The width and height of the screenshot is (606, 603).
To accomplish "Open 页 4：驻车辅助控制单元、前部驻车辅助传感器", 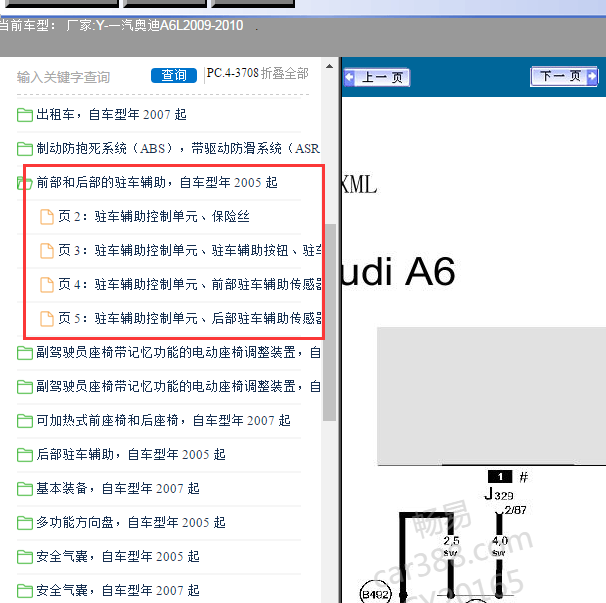I will 190,284.
